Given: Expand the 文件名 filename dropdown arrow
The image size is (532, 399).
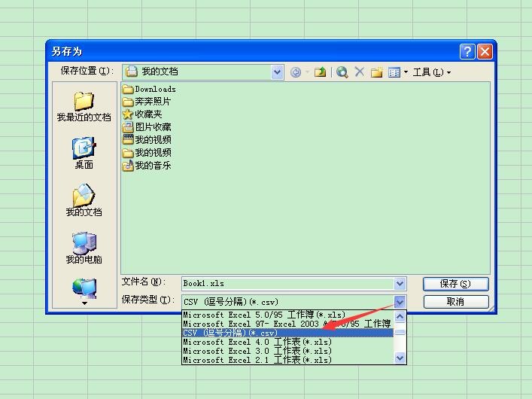Looking at the screenshot, I should pos(400,284).
